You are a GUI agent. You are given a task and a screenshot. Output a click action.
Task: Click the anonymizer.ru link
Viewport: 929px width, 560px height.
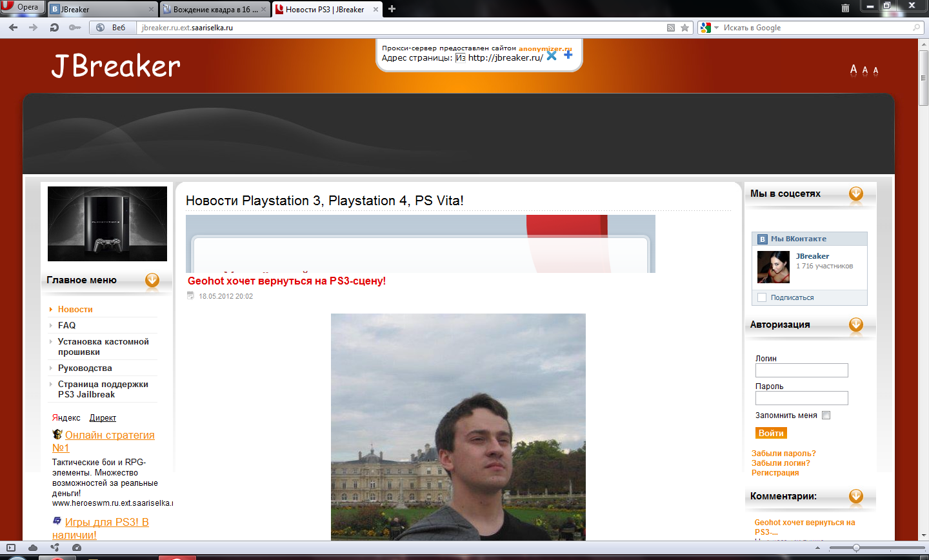click(545, 48)
